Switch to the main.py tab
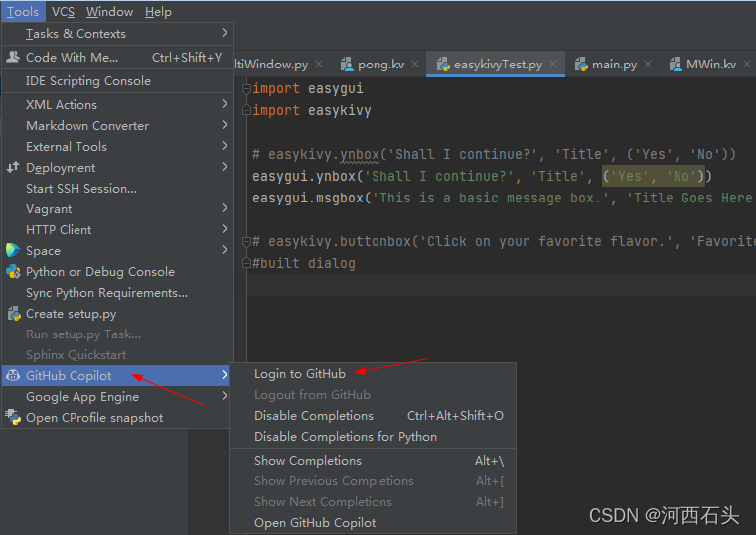Viewport: 756px width, 535px height. 612,65
